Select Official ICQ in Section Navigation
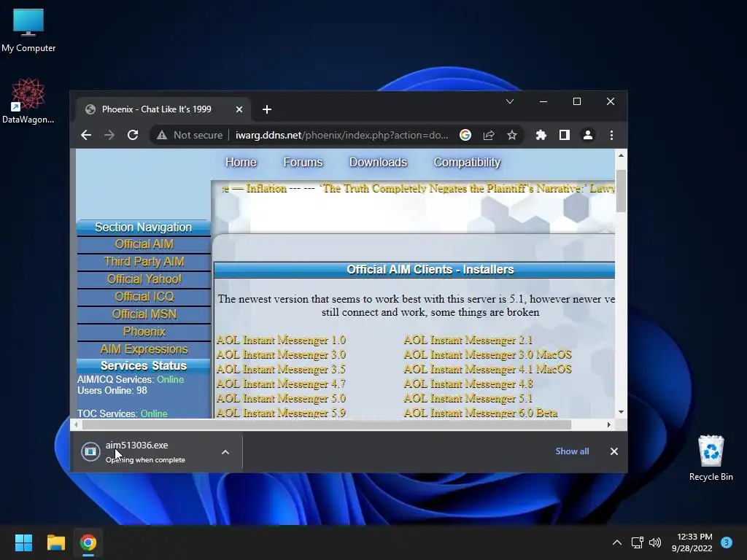 click(144, 297)
